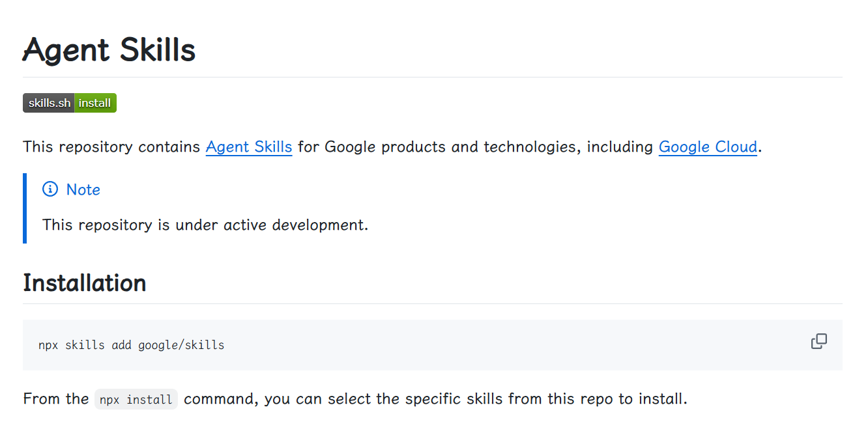Click the inline npx install code snippet
This screenshot has height=433, width=868.
[136, 399]
